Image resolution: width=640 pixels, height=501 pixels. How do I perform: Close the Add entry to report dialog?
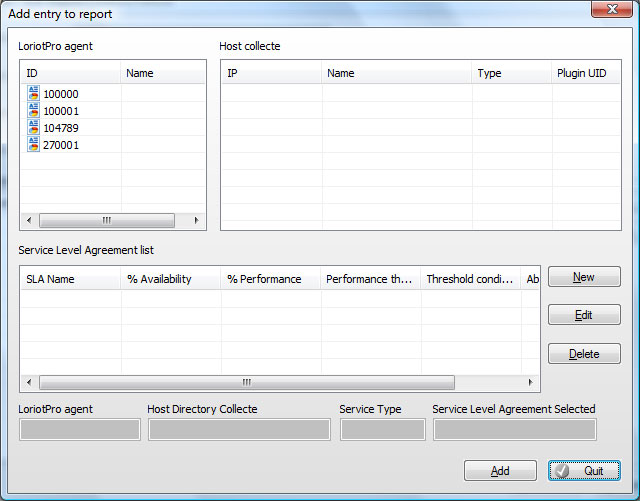pyautogui.click(x=611, y=9)
